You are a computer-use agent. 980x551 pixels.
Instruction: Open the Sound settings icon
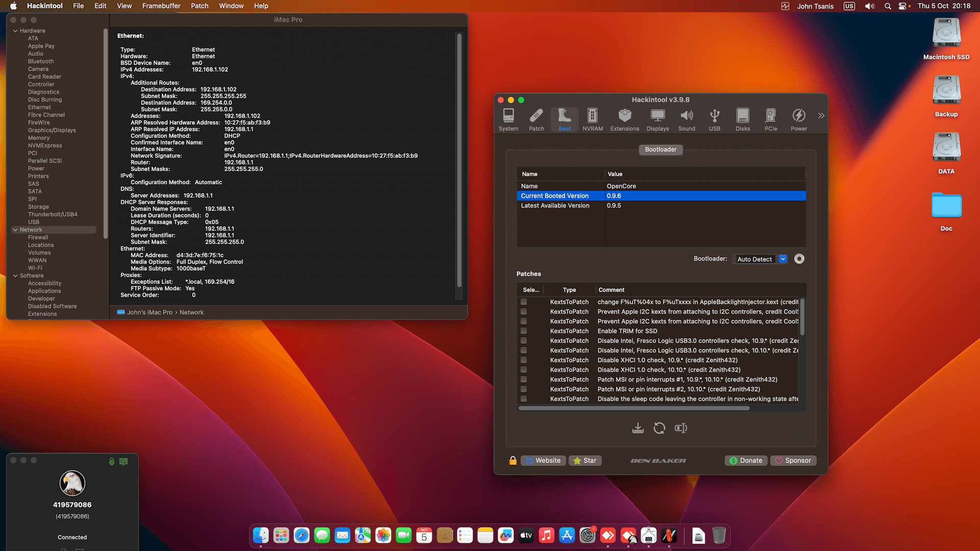coord(686,119)
